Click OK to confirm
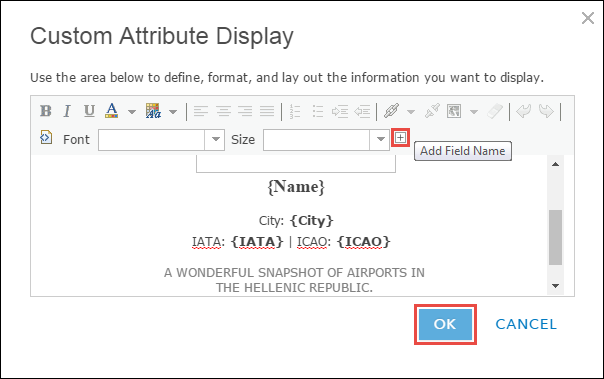Screen dimensions: 604x379 [x=445, y=324]
